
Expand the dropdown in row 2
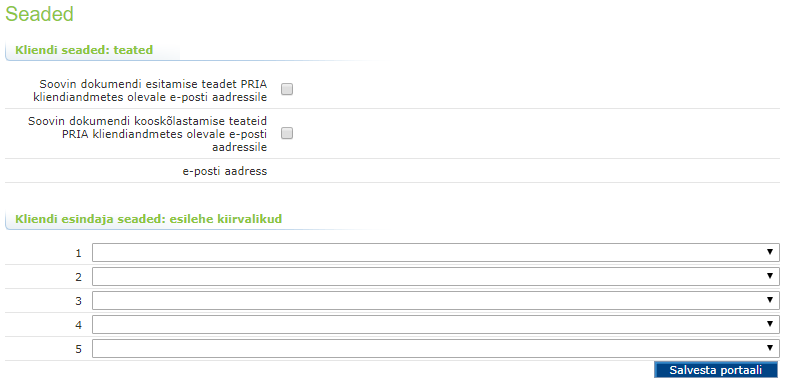436,277
